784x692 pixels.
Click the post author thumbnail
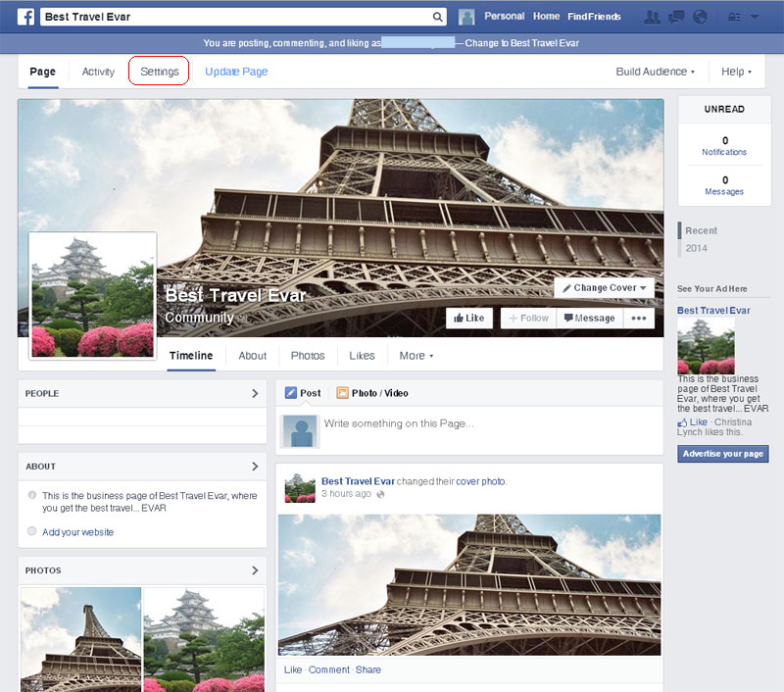pos(300,488)
